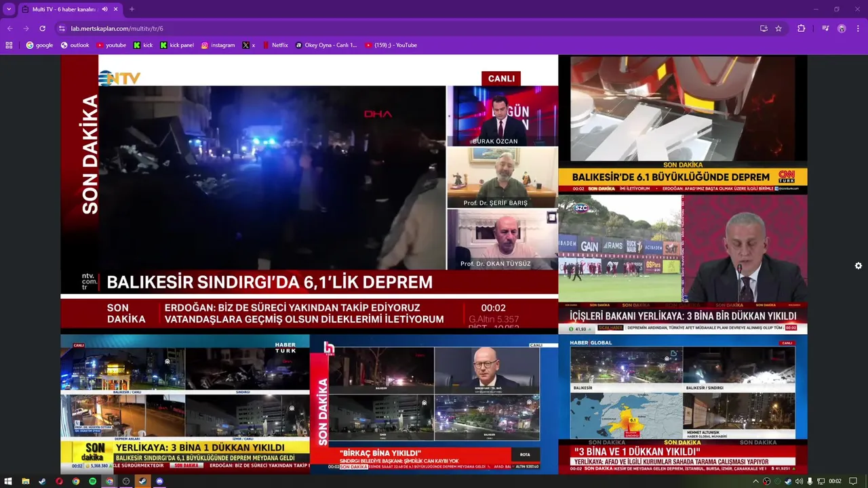Open the youtube bookmark

(x=111, y=45)
